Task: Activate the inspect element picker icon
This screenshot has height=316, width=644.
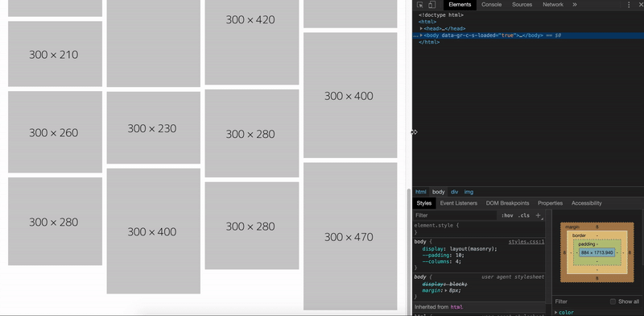Action: click(419, 5)
